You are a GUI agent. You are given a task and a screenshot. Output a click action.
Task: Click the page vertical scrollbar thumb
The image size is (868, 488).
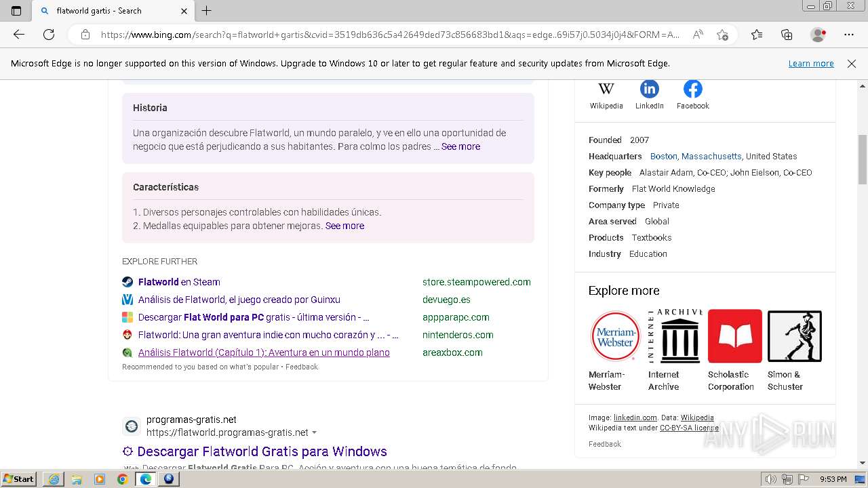pyautogui.click(x=862, y=159)
